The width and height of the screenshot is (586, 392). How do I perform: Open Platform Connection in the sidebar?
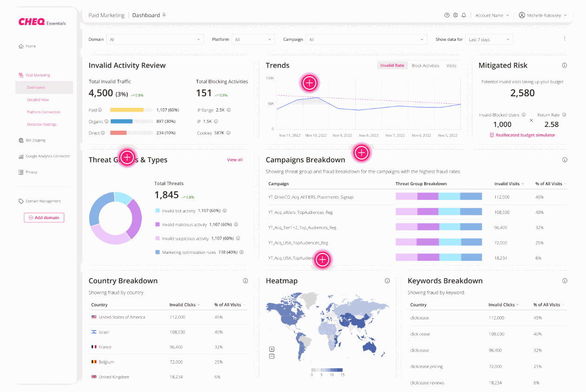44,112
